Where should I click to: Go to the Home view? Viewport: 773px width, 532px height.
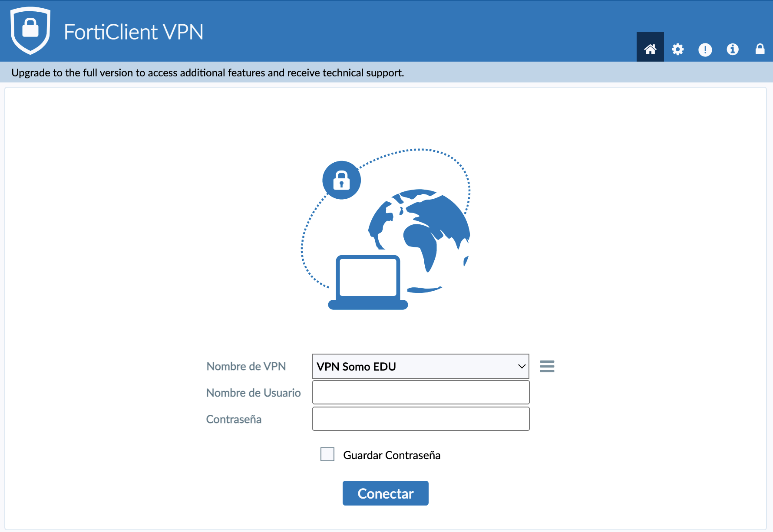coord(650,49)
